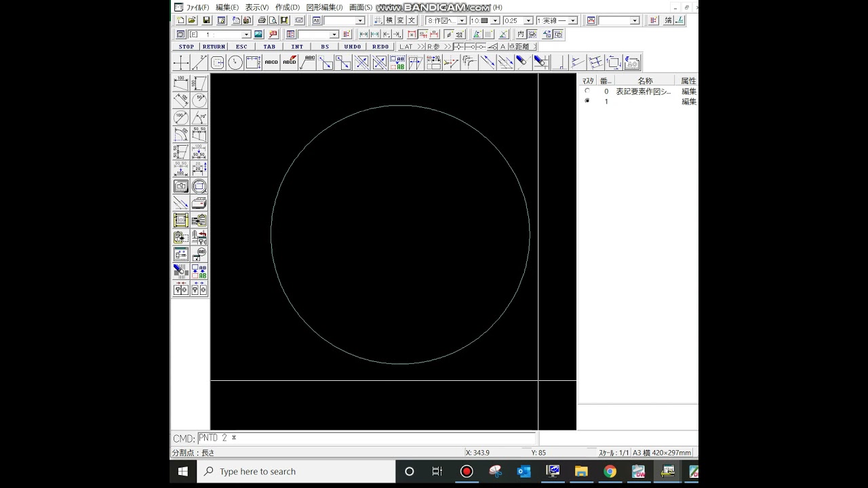Click the arc length dimension tool

pos(180,135)
